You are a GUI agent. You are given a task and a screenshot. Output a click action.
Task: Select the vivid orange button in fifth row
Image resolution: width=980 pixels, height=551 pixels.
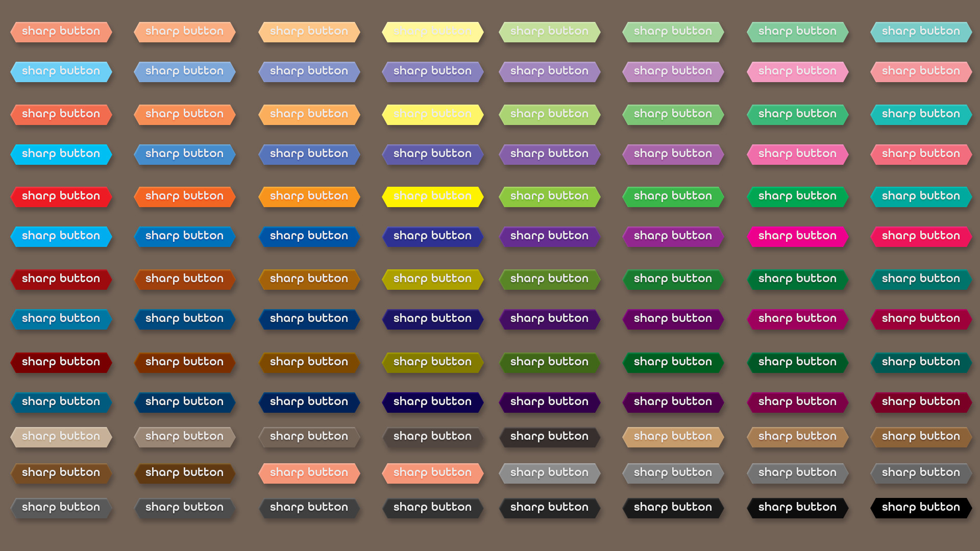pyautogui.click(x=184, y=196)
